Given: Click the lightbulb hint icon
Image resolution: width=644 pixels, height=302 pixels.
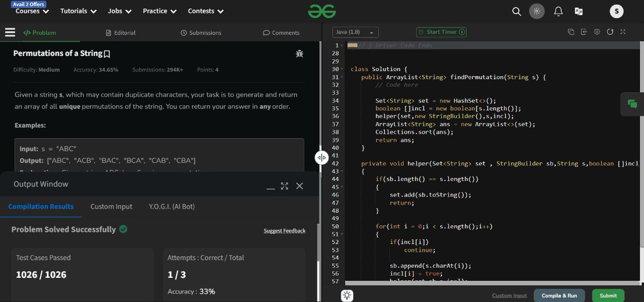Looking at the screenshot, I should tap(347, 295).
